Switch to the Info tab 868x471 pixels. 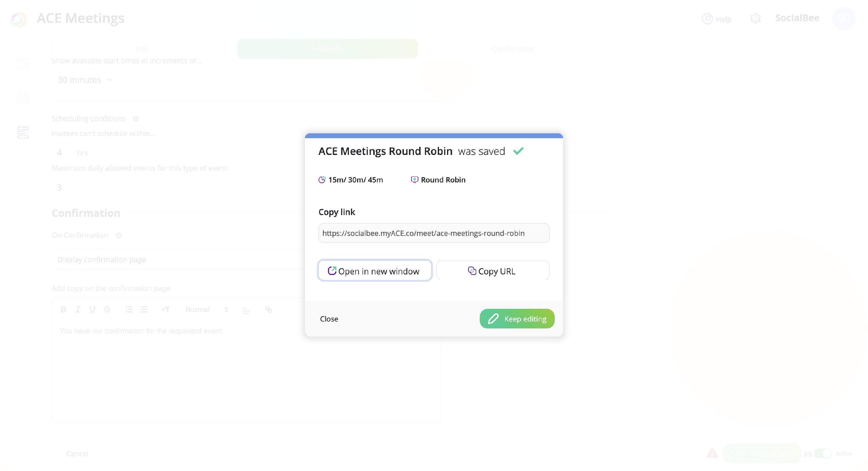pos(141,49)
